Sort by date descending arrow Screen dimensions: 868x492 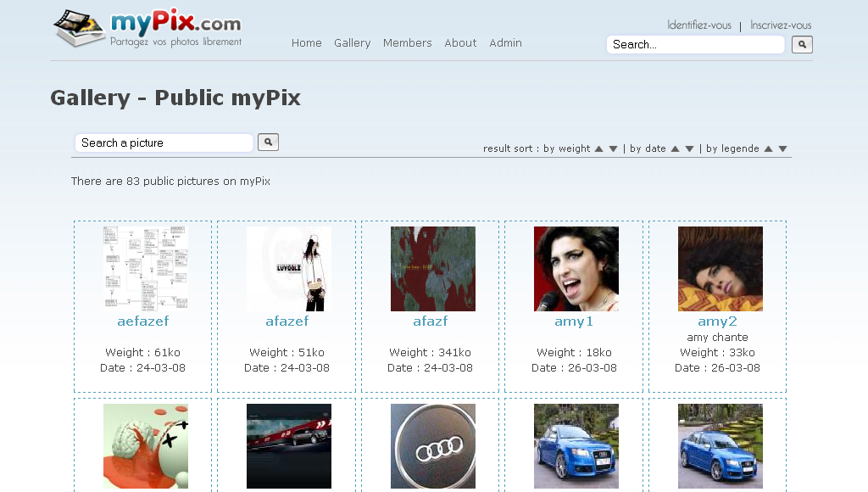690,148
